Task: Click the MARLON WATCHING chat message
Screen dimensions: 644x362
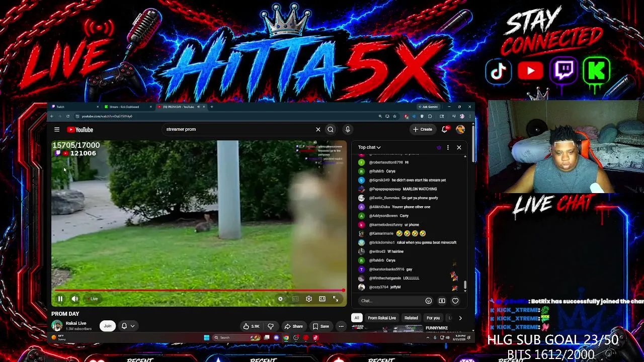Action: coord(420,189)
